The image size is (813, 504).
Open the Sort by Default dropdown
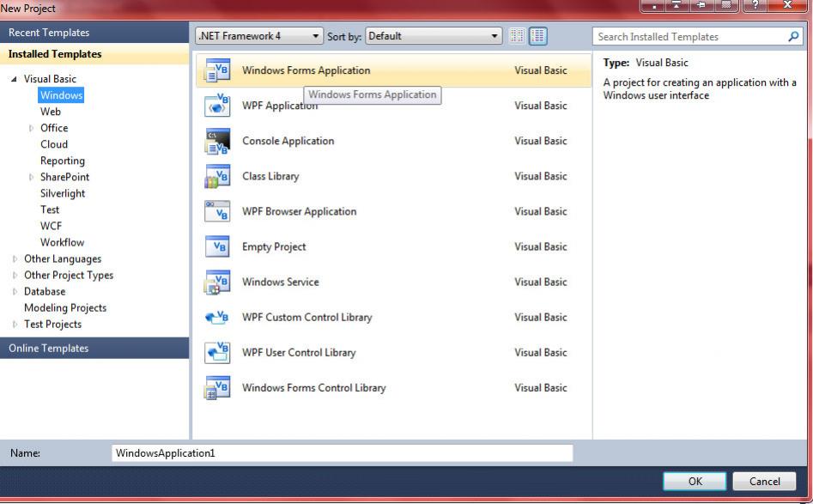click(434, 36)
